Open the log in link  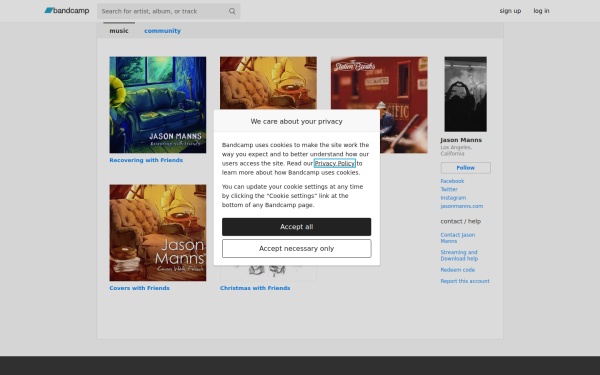click(541, 11)
